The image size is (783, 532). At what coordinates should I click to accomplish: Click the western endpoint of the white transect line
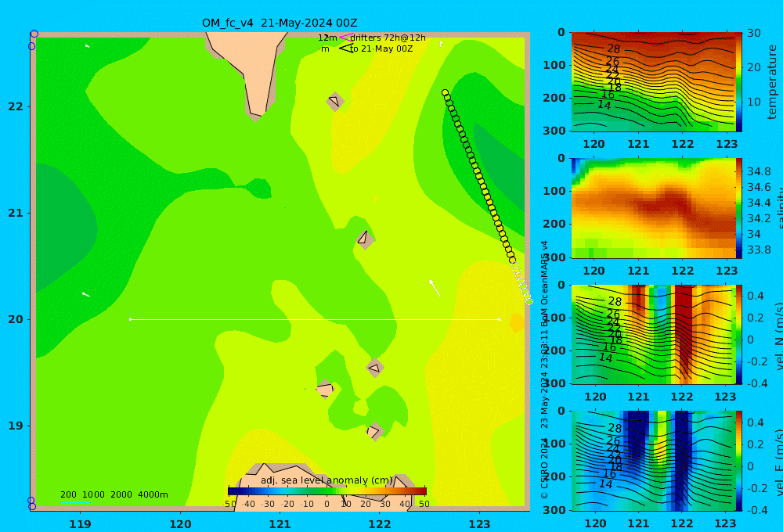130,319
